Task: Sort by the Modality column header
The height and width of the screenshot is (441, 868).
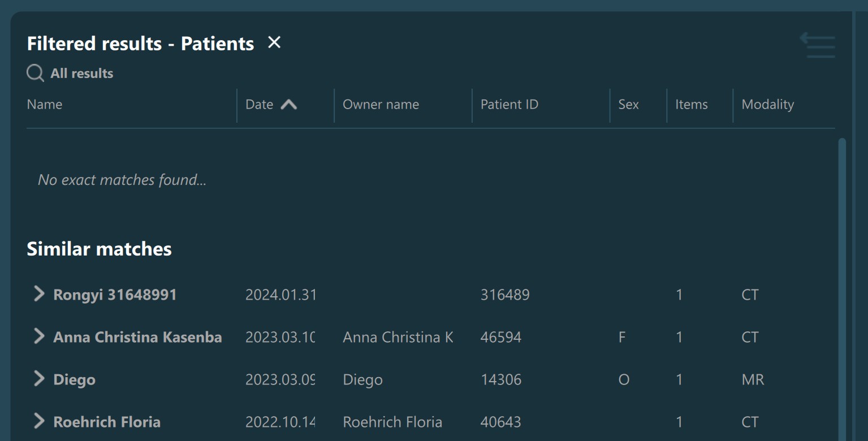Action: (x=767, y=105)
